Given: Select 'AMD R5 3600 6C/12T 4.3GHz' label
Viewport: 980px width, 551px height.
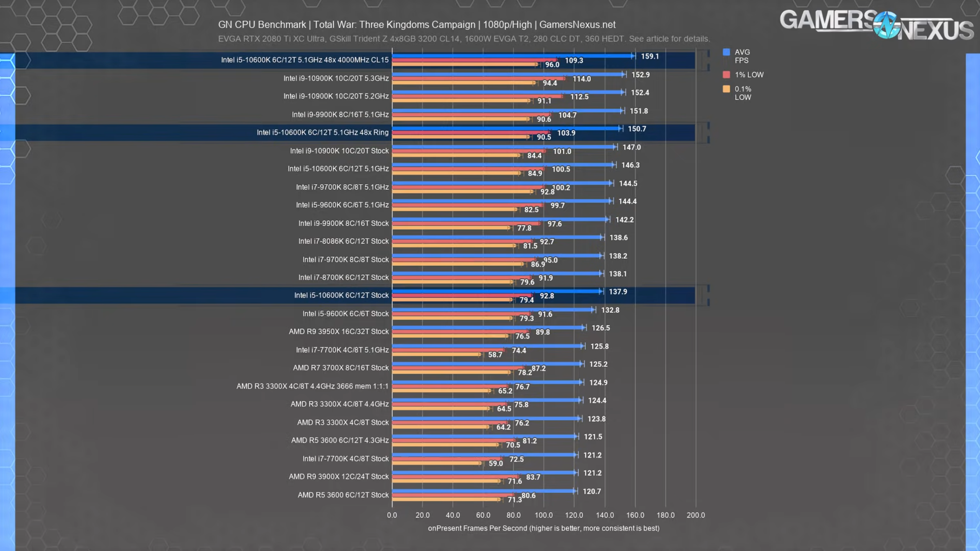Looking at the screenshot, I should [x=340, y=440].
